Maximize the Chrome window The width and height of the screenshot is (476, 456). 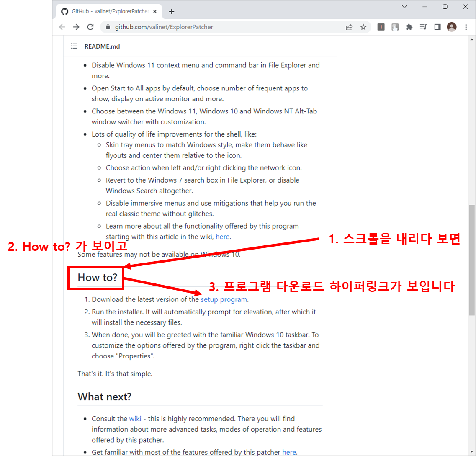click(x=445, y=7)
